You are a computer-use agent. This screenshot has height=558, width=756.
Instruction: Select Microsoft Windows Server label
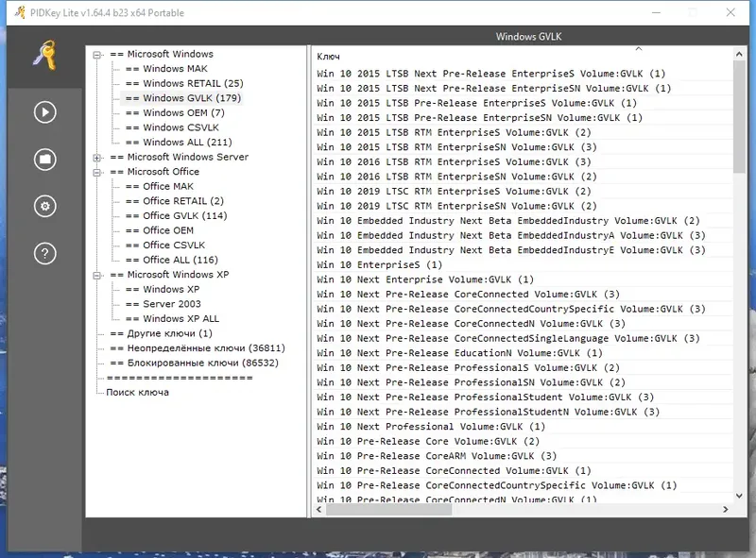179,157
